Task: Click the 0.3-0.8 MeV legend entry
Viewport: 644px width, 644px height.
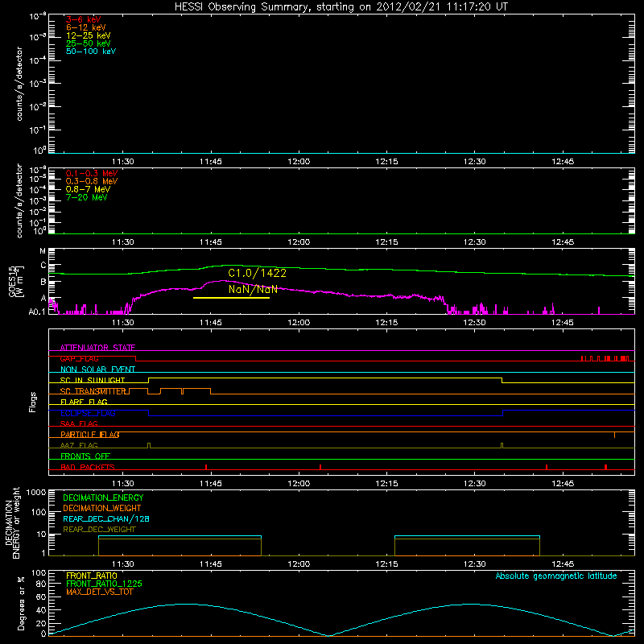Action: (x=92, y=181)
